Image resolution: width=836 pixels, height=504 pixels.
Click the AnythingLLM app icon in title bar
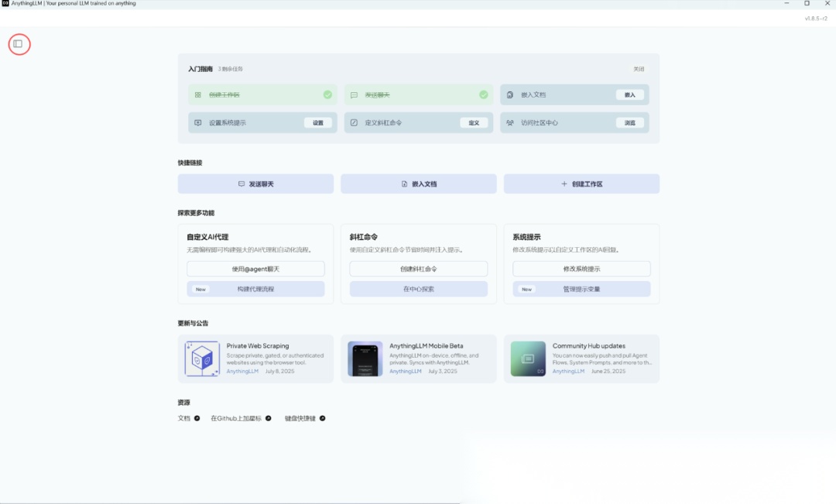click(5, 3)
